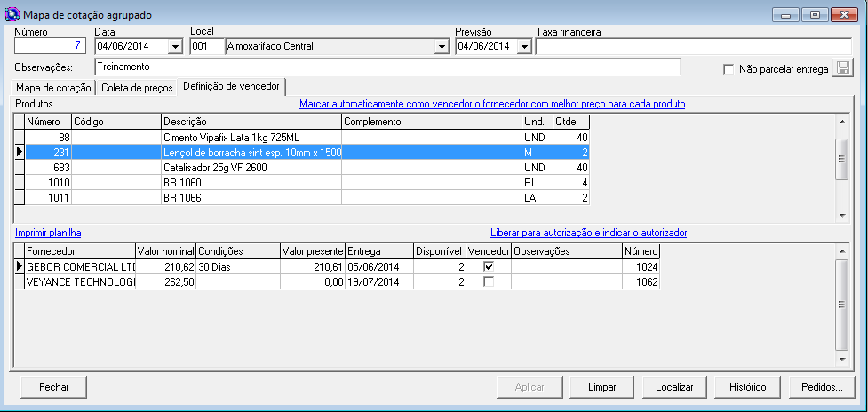868x412 pixels.
Task: Expand the Local Almoxarifado Central dropdown
Action: pos(441,46)
